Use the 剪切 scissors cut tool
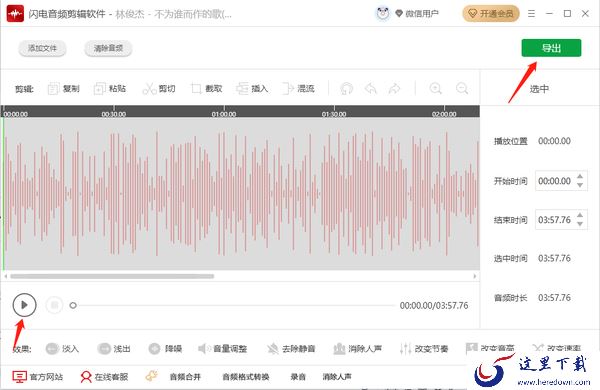 [159, 89]
